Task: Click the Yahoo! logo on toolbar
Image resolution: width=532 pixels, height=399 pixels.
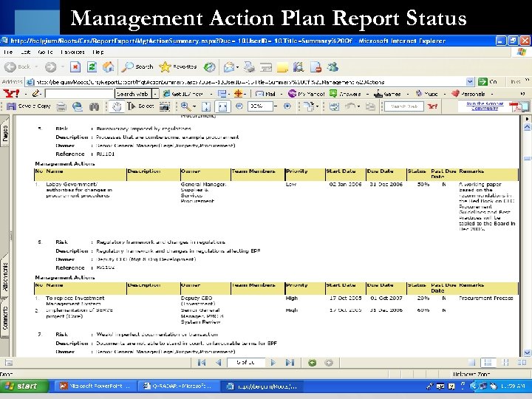Action: (11, 93)
